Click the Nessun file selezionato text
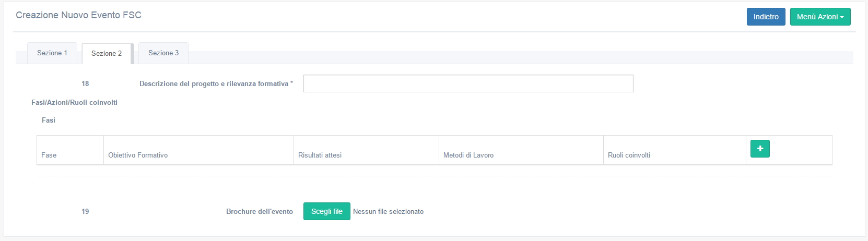Screen dimensions: 868x241 tap(388, 211)
